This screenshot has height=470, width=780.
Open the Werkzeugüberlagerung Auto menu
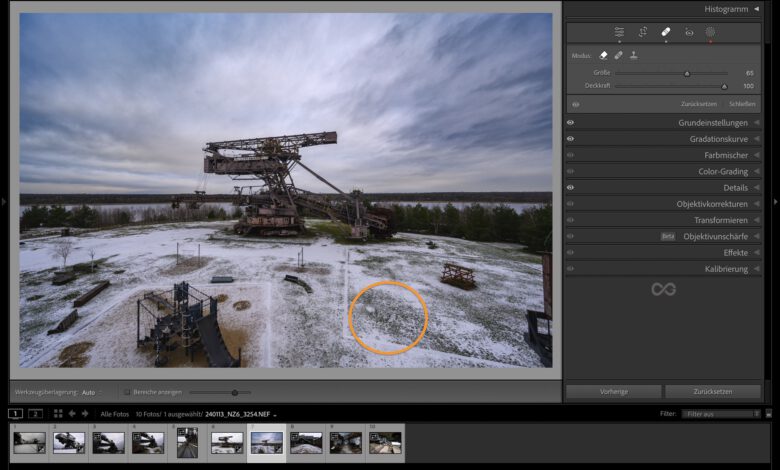[91, 392]
